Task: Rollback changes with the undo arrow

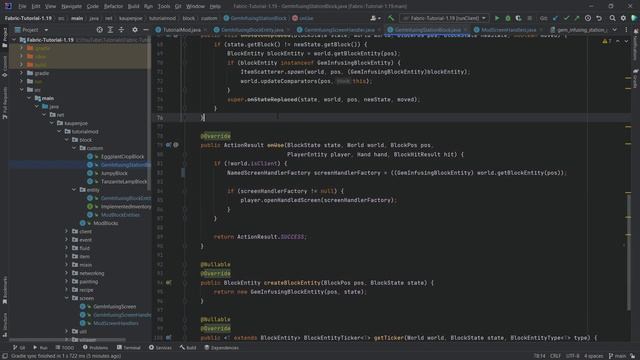Action: pos(599,18)
